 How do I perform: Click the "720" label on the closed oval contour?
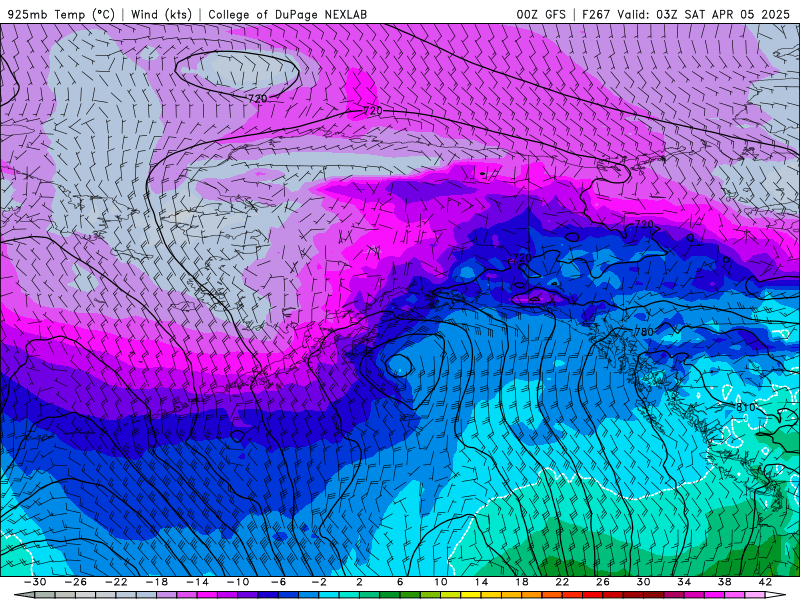pos(258,98)
